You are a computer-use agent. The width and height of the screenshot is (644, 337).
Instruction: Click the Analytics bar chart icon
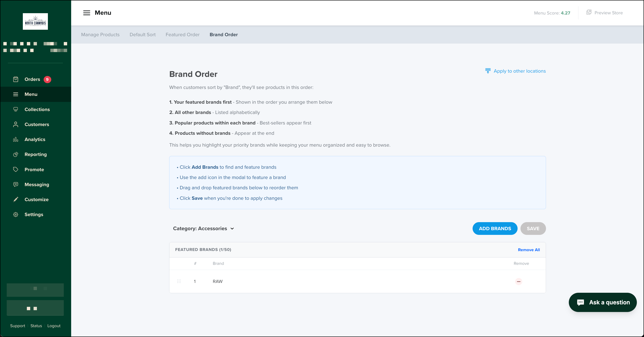15,139
